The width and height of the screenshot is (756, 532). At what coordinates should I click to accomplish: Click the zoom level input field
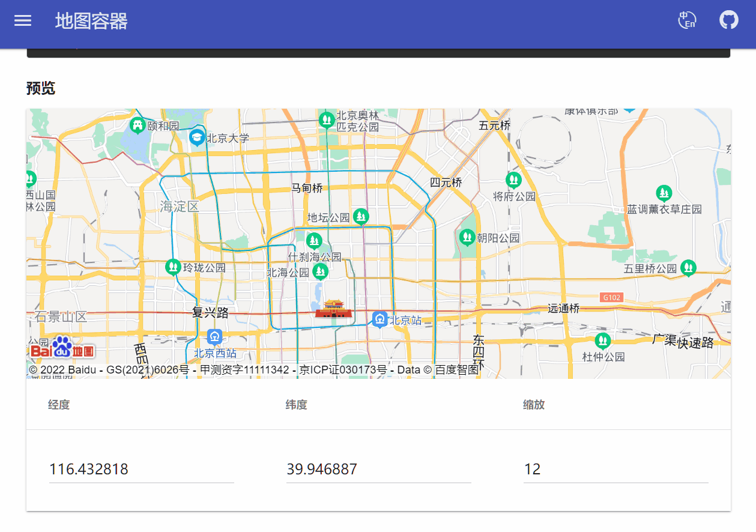tap(615, 469)
